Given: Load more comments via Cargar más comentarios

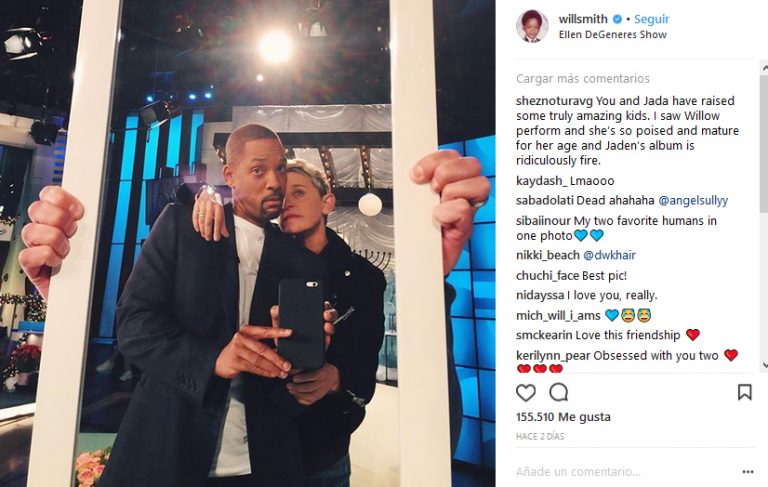Looking at the screenshot, I should click(583, 79).
